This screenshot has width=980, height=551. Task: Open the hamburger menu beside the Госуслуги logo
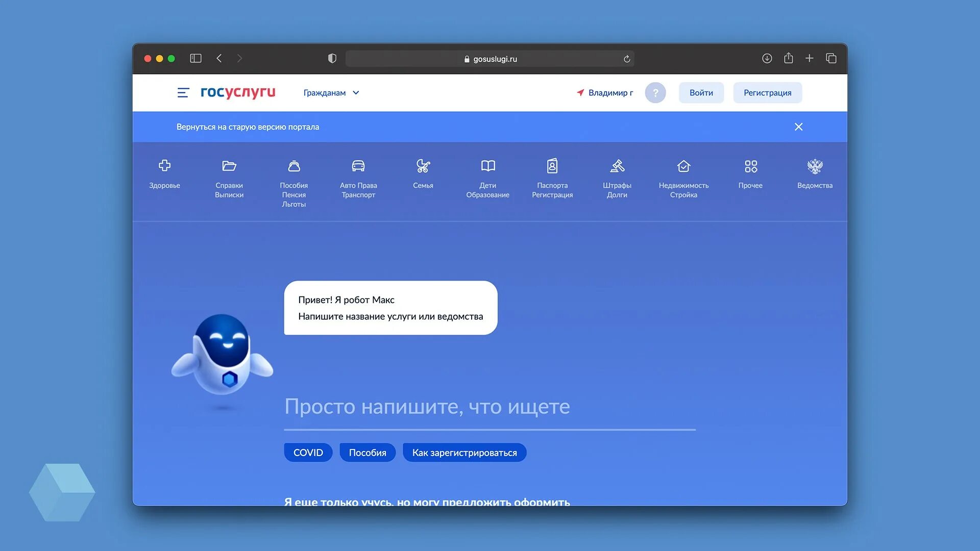point(183,93)
